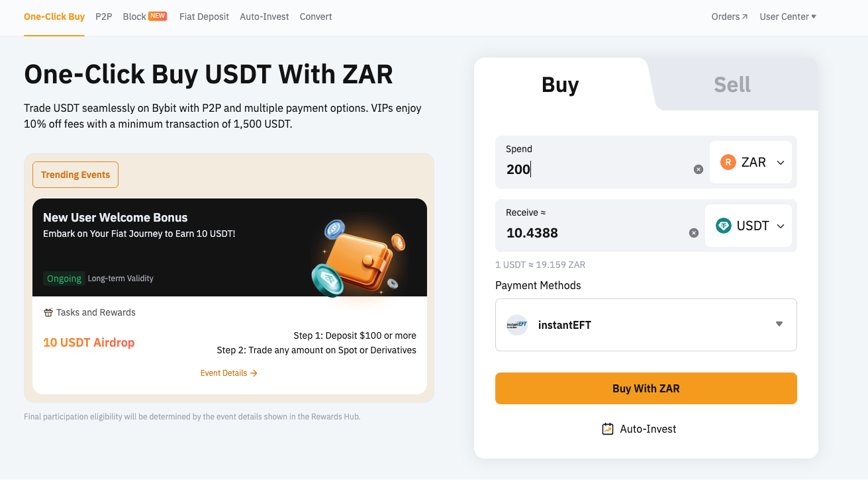The height and width of the screenshot is (481, 868).
Task: Go to the P2P tab
Action: 104,17
